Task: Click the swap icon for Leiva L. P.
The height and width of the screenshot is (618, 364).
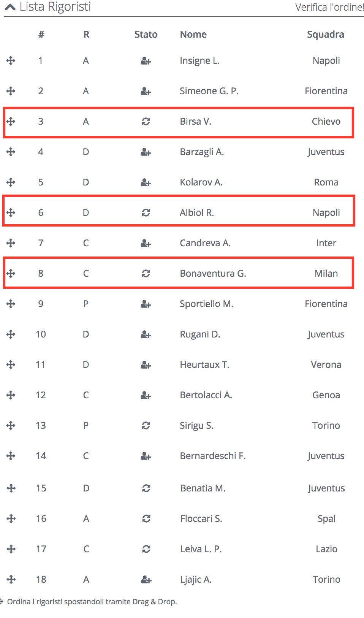Action: [x=146, y=549]
